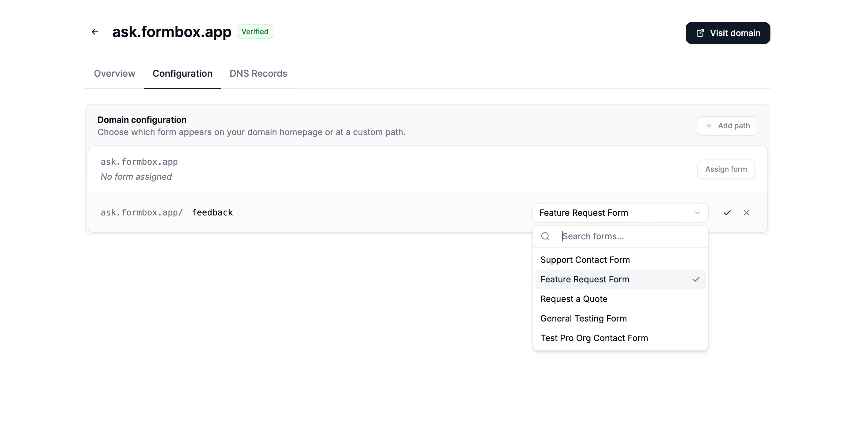Viewport: 868px width, 448px height.
Task: Click the Verified badge
Action: [255, 32]
